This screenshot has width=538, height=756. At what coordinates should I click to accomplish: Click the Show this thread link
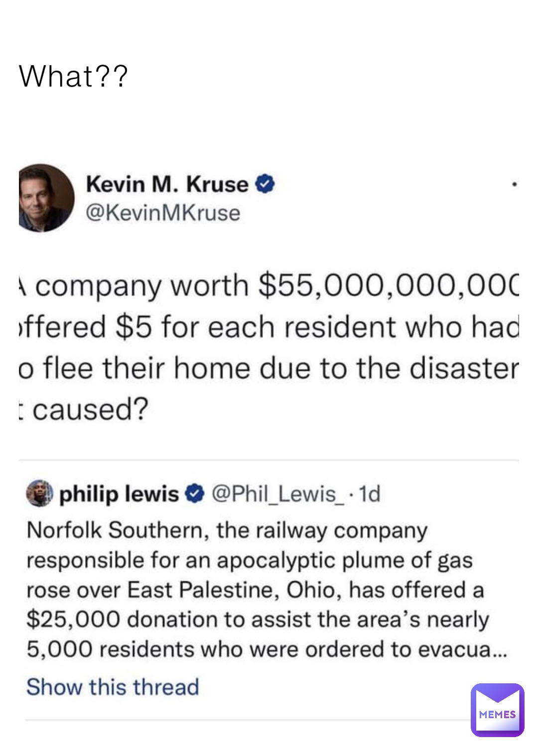point(113,687)
